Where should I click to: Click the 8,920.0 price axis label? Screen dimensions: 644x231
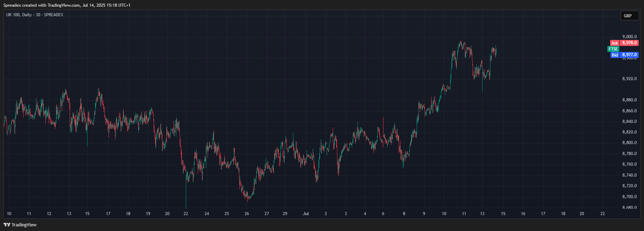tap(630, 79)
